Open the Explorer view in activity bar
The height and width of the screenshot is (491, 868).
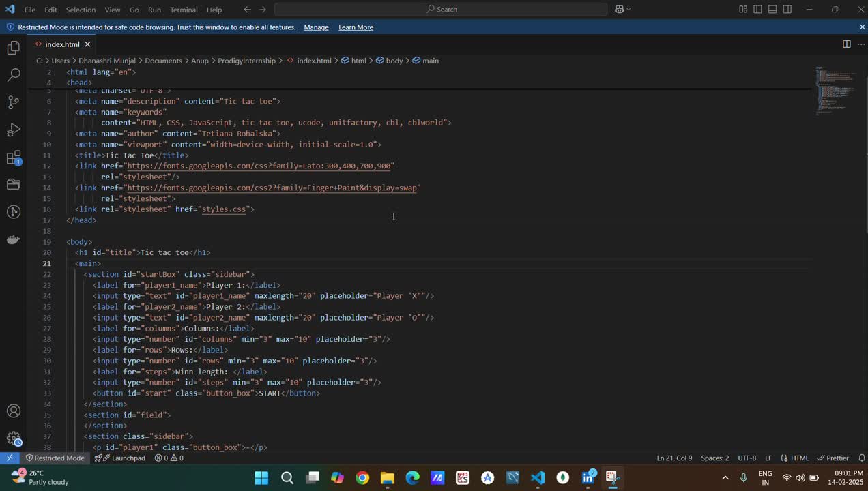pos(13,48)
